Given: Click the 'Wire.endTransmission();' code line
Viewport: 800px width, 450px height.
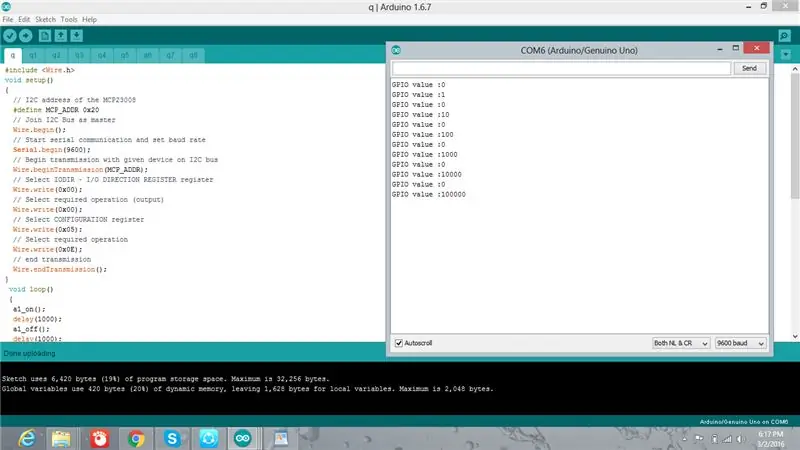Looking at the screenshot, I should pos(60,269).
